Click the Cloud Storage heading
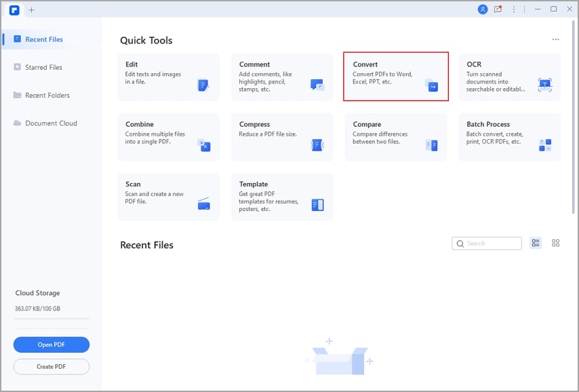 tap(37, 293)
